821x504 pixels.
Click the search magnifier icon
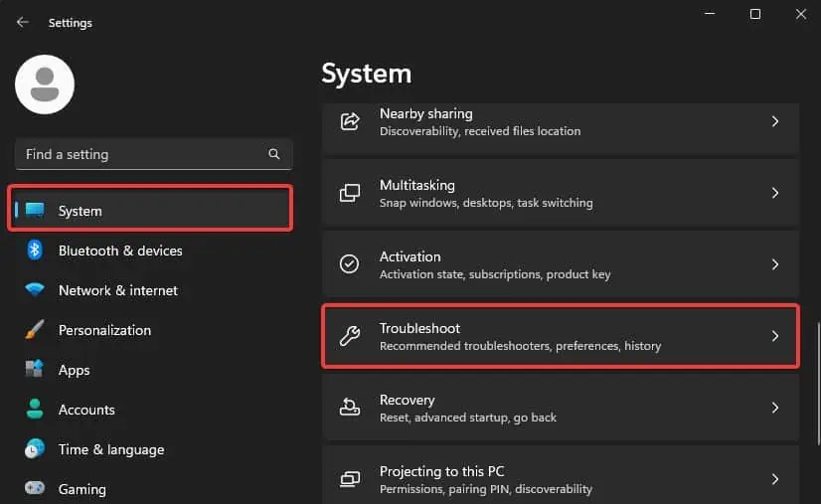point(274,155)
